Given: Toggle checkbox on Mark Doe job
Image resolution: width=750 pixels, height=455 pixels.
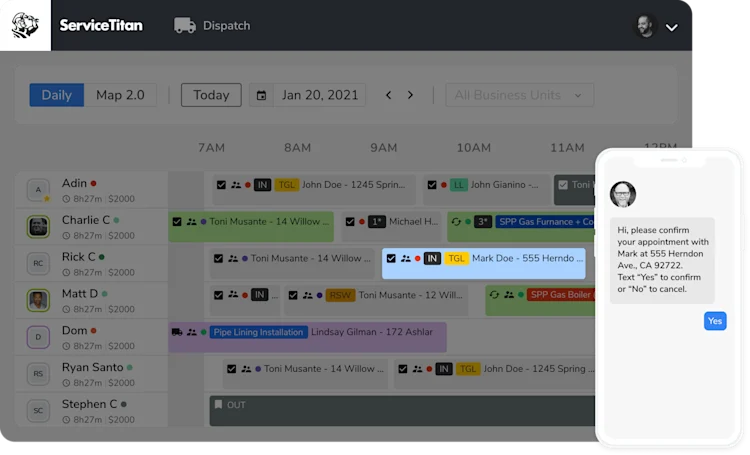Looking at the screenshot, I should (391, 258).
